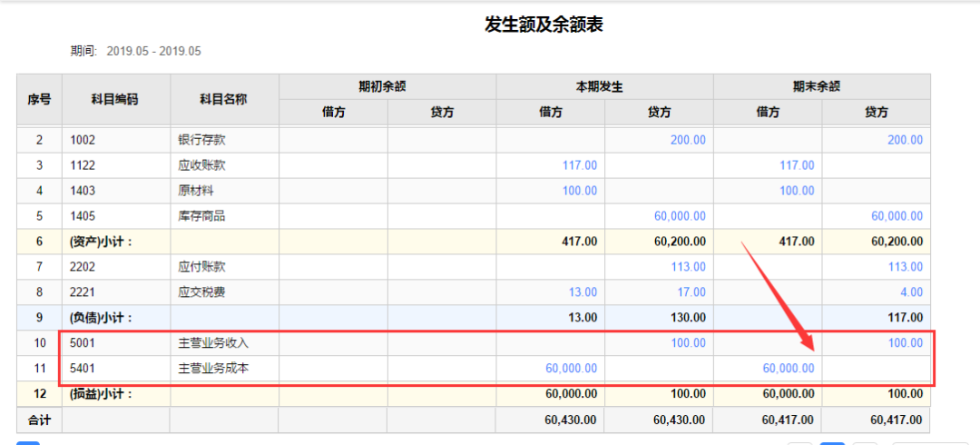
Task: Open 库存商品 current period credit 60,000.00
Action: click(x=679, y=216)
